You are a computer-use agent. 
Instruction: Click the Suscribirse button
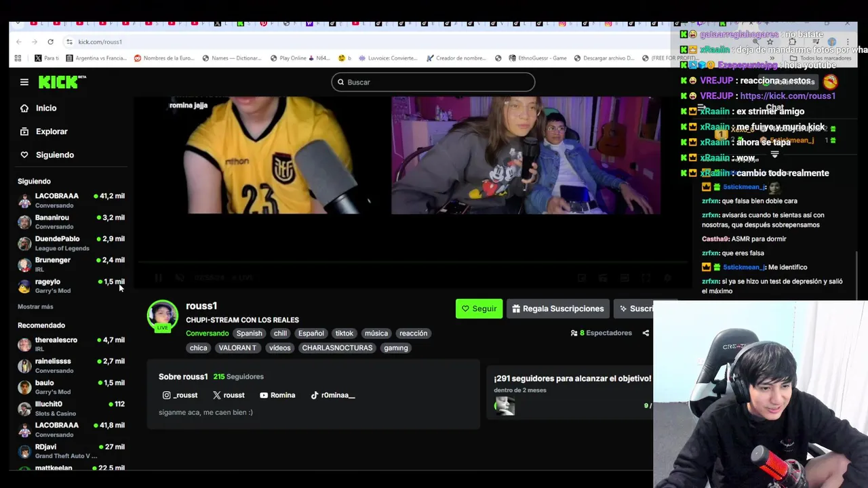point(635,309)
